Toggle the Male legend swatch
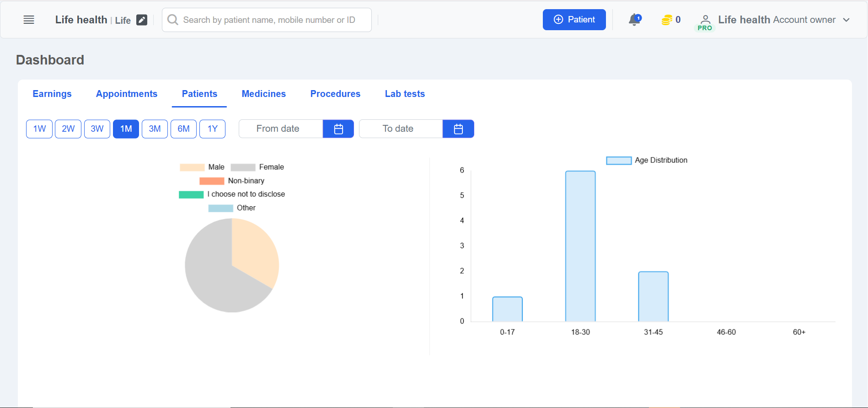Image resolution: width=868 pixels, height=408 pixels. click(192, 167)
